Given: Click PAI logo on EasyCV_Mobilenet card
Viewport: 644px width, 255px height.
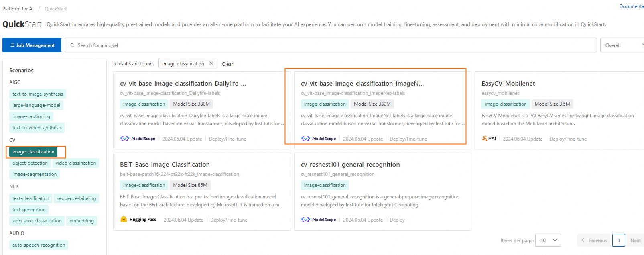Looking at the screenshot, I should 489,139.
